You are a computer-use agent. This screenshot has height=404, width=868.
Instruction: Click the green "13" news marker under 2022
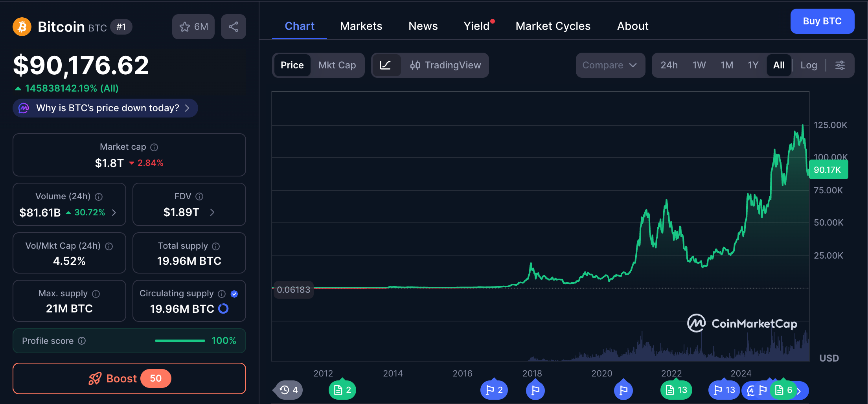(676, 389)
